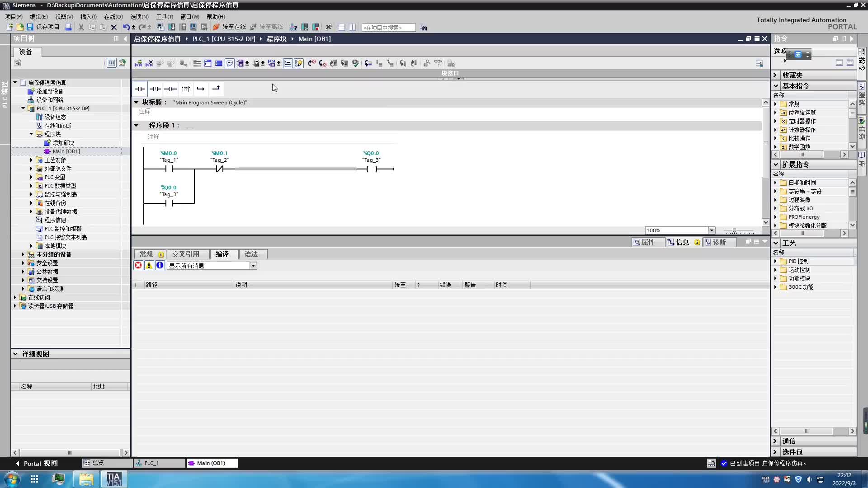Image resolution: width=868 pixels, height=488 pixels.
Task: Collapse the 块标题 section
Action: tap(136, 102)
